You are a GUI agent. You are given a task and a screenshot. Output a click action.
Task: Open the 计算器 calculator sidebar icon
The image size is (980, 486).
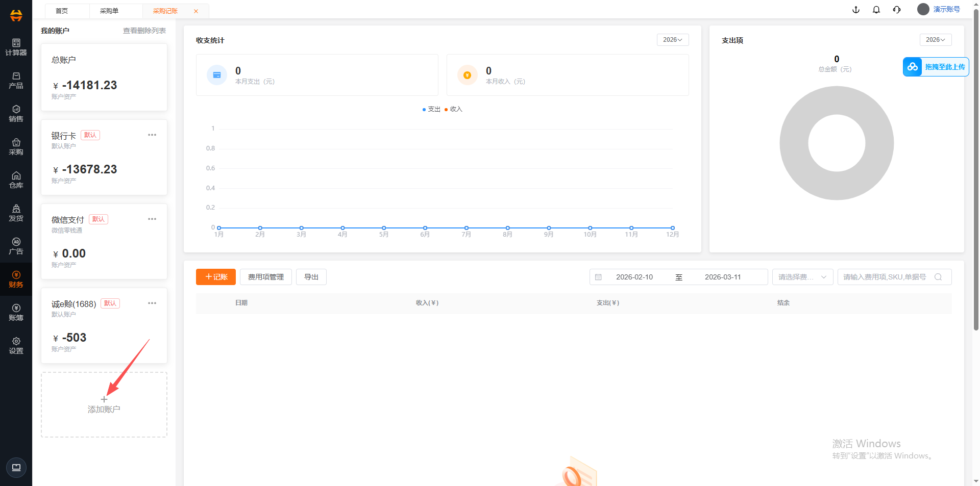pos(16,47)
